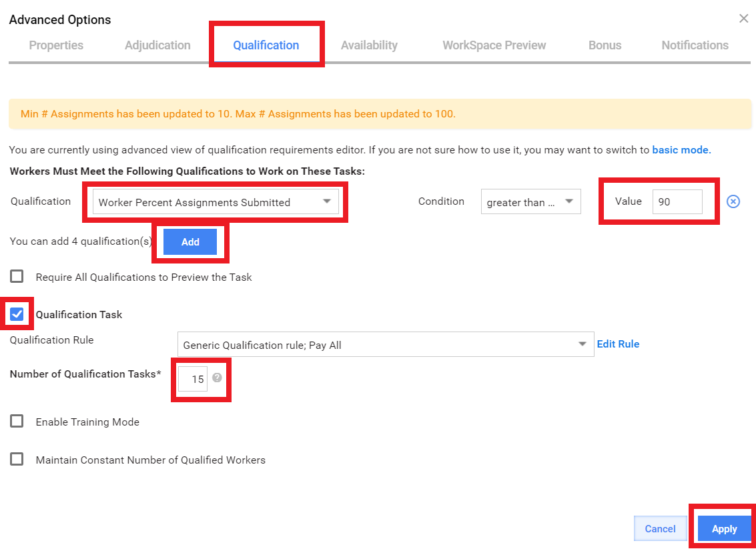Open the Notifications tab
The height and width of the screenshot is (553, 756).
point(695,45)
